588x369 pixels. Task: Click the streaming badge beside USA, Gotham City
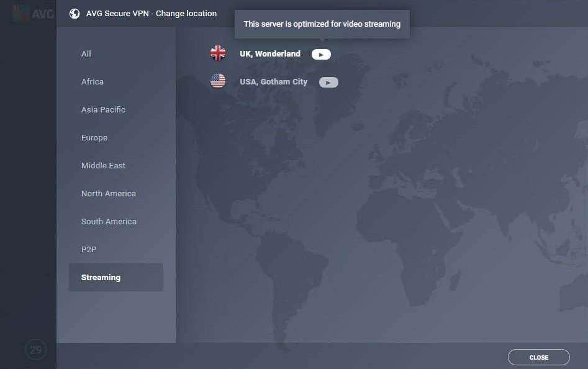(x=328, y=83)
